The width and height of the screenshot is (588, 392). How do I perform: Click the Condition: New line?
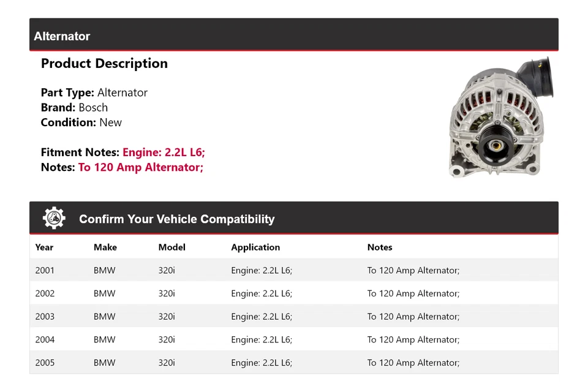[x=81, y=123]
